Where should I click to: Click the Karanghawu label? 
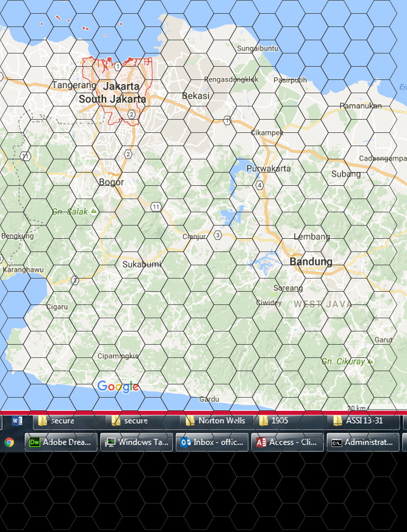pos(23,270)
